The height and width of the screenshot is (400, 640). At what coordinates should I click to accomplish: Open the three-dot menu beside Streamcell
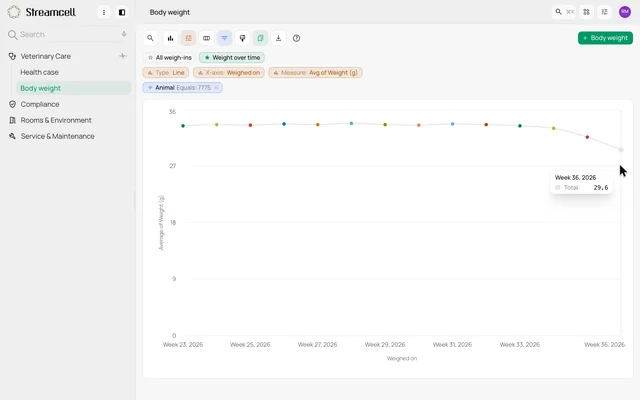pyautogui.click(x=104, y=12)
